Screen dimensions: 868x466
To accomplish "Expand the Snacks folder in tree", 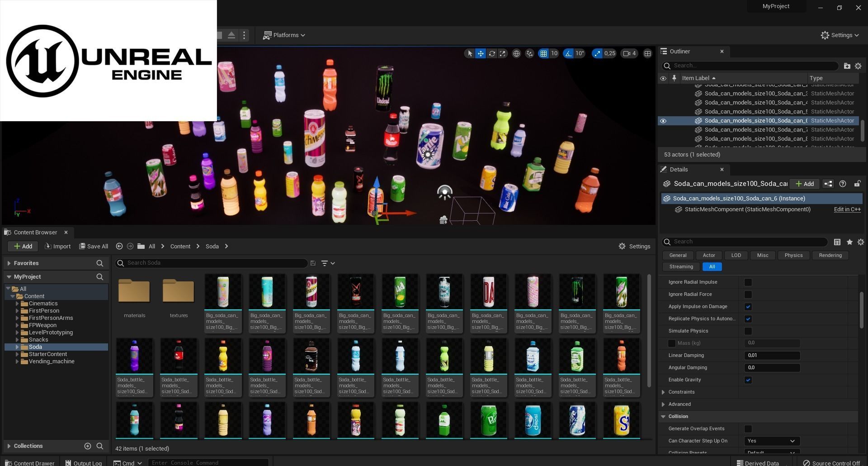I will coord(17,340).
